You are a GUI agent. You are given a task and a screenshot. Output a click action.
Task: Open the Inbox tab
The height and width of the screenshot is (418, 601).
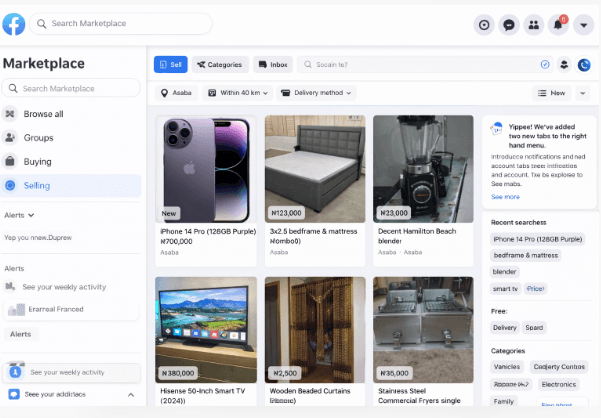pyautogui.click(x=273, y=64)
